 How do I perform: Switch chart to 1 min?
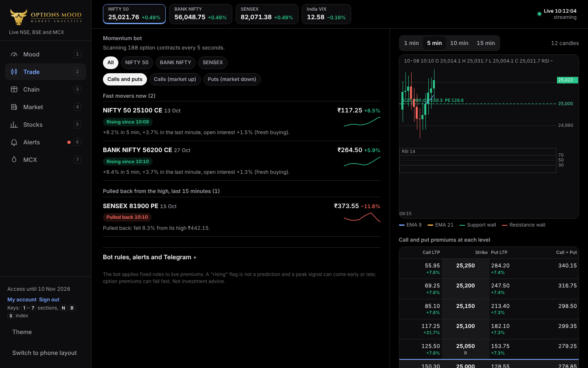[411, 43]
